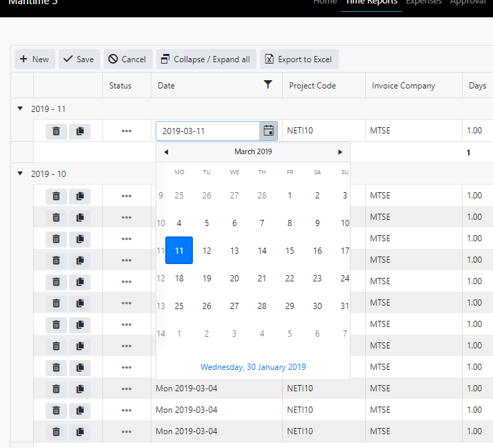Image resolution: width=493 pixels, height=448 pixels.
Task: Click the 2019 - 10 group label
Action: [x=48, y=174]
